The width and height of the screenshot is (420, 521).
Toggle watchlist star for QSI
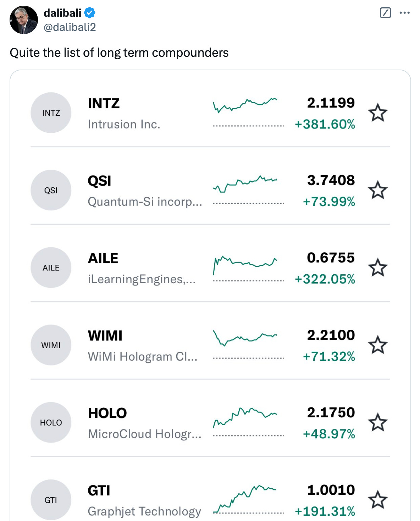point(378,190)
